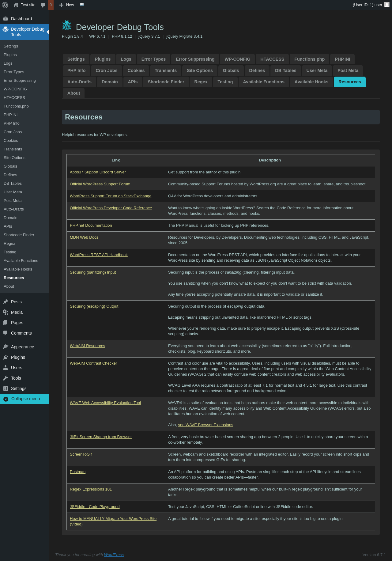Go to the Shortcode Finder tab
Image resolution: width=392 pixels, height=561 pixels.
[166, 82]
